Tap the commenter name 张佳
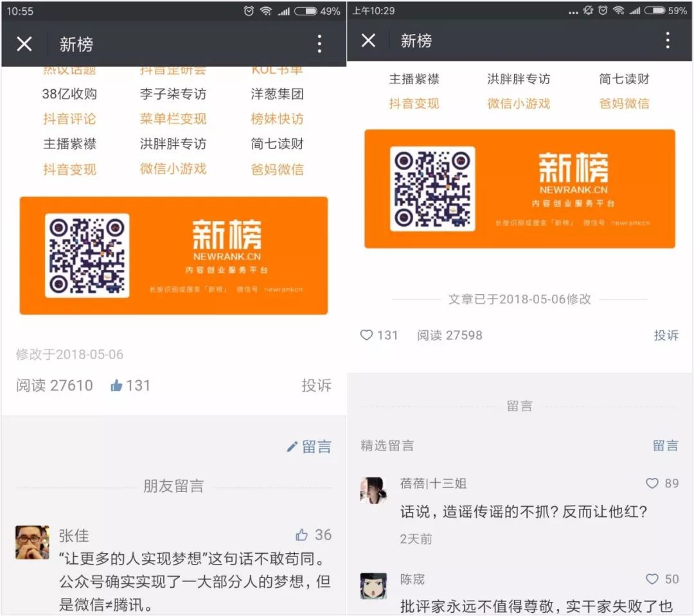The image size is (694, 616). click(x=74, y=536)
